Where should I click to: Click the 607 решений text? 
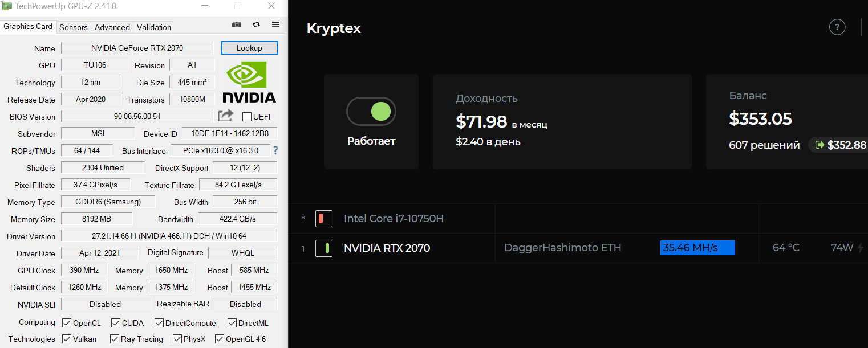click(764, 145)
